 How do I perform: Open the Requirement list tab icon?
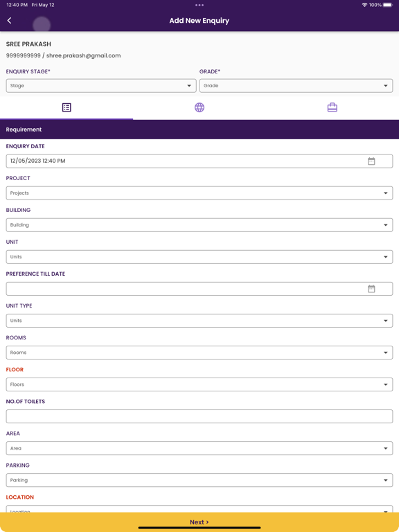point(66,107)
